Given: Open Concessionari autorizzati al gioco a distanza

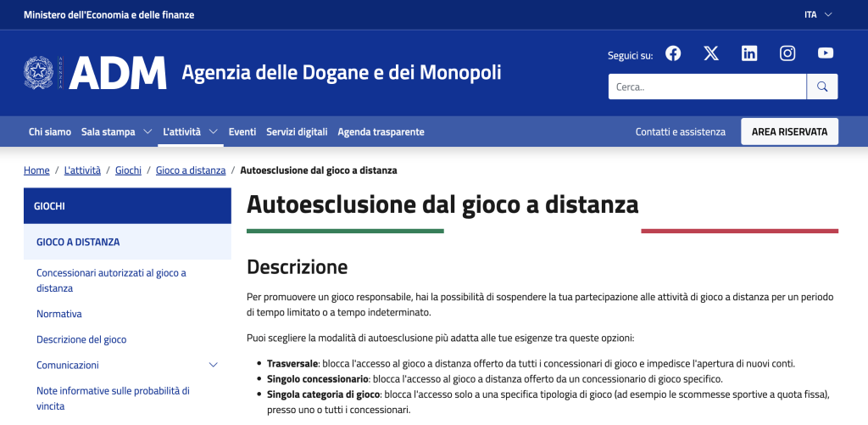Looking at the screenshot, I should coord(111,281).
